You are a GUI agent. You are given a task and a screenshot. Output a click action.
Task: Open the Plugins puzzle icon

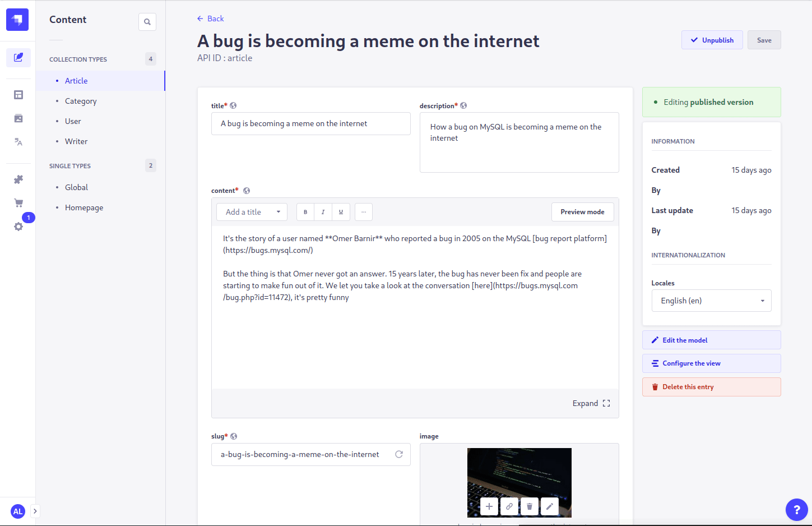[18, 179]
